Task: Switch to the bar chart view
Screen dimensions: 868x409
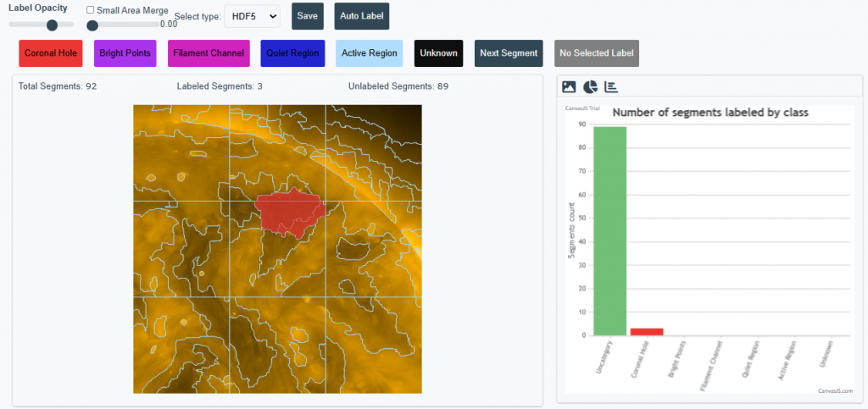Action: (611, 87)
